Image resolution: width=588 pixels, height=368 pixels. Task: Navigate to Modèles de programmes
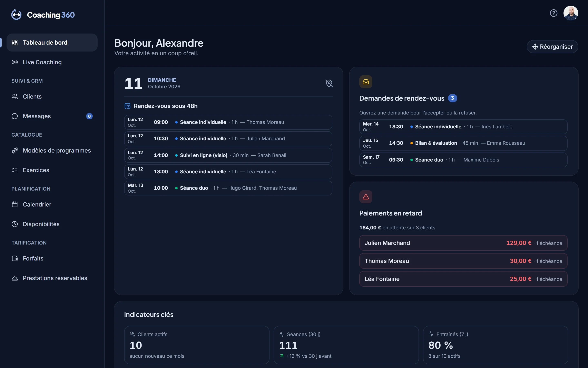point(52,150)
